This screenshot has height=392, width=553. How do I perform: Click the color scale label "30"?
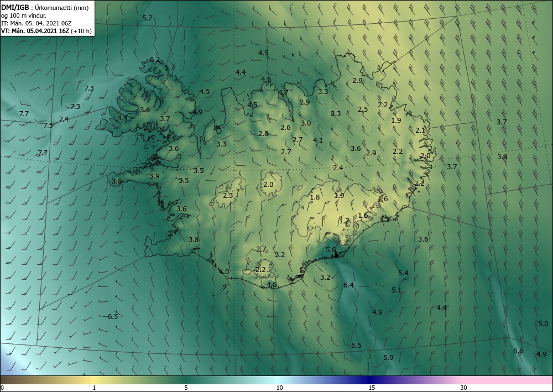(x=464, y=388)
